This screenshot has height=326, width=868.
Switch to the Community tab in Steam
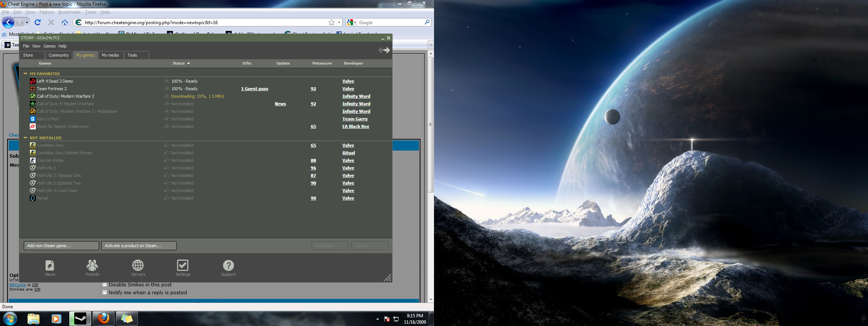click(59, 55)
